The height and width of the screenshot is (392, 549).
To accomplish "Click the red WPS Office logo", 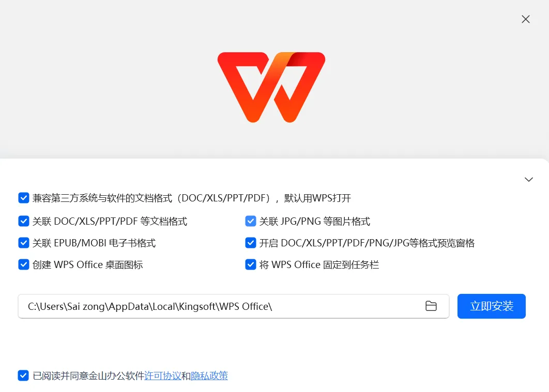I will (x=271, y=87).
